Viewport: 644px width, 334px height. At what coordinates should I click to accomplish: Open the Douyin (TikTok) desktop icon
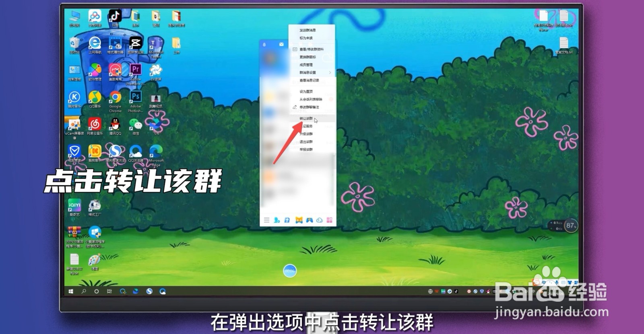(115, 18)
